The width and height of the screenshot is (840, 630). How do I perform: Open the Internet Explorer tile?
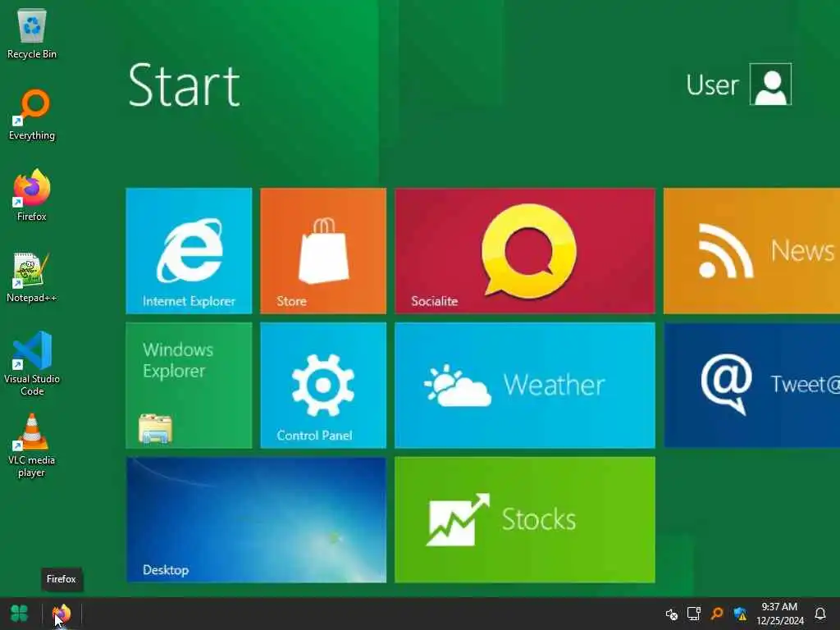(x=189, y=251)
